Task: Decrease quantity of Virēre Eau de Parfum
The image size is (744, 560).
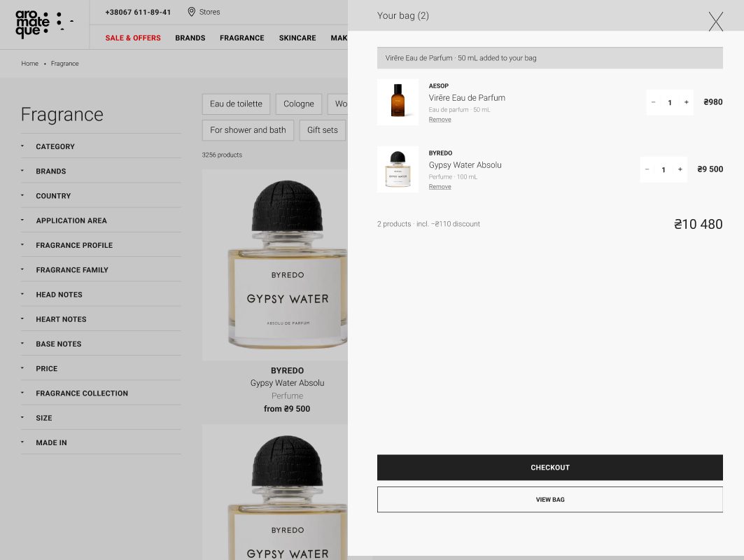Action: (x=654, y=102)
